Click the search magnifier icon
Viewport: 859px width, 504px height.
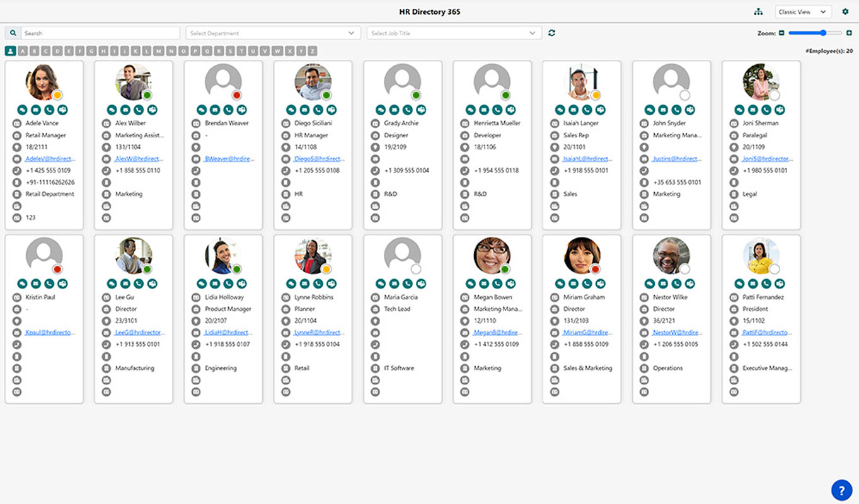[x=13, y=33]
